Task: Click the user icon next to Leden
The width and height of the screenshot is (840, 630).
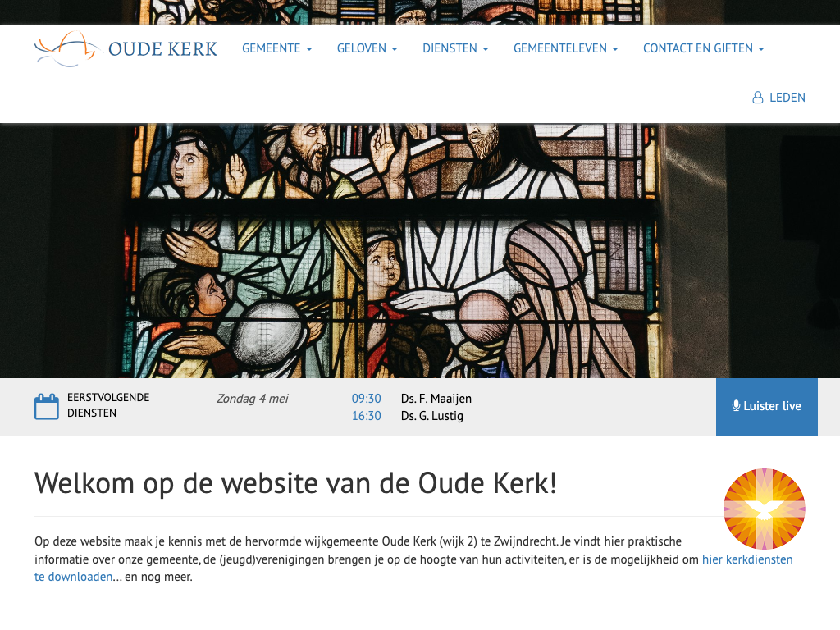Action: (x=757, y=98)
